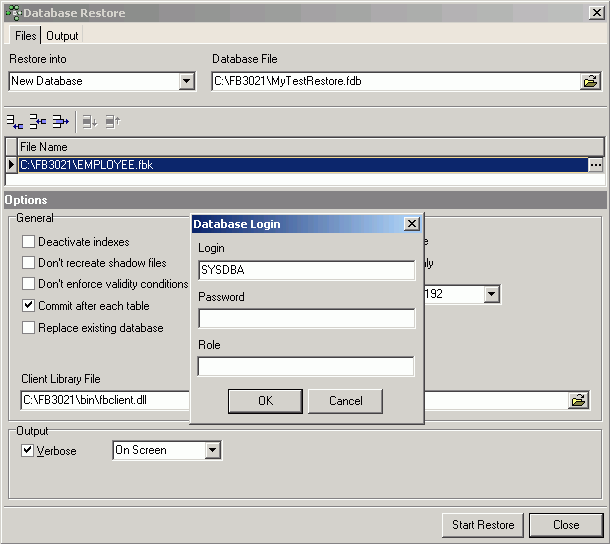Browse for the Database File using folder icon
610x544 pixels.
tap(591, 82)
